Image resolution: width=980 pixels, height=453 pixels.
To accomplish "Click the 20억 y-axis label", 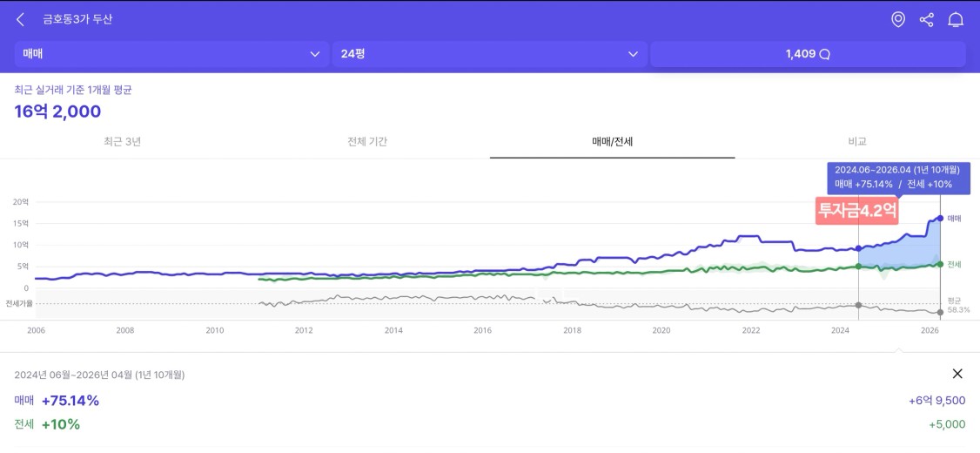I will click(x=21, y=201).
